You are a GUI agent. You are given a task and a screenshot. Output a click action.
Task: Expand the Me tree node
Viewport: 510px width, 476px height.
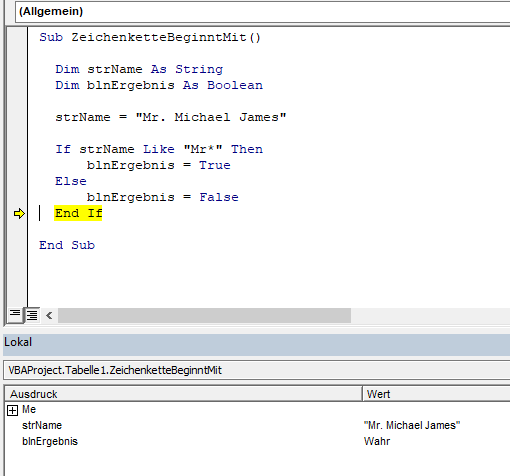(x=12, y=410)
